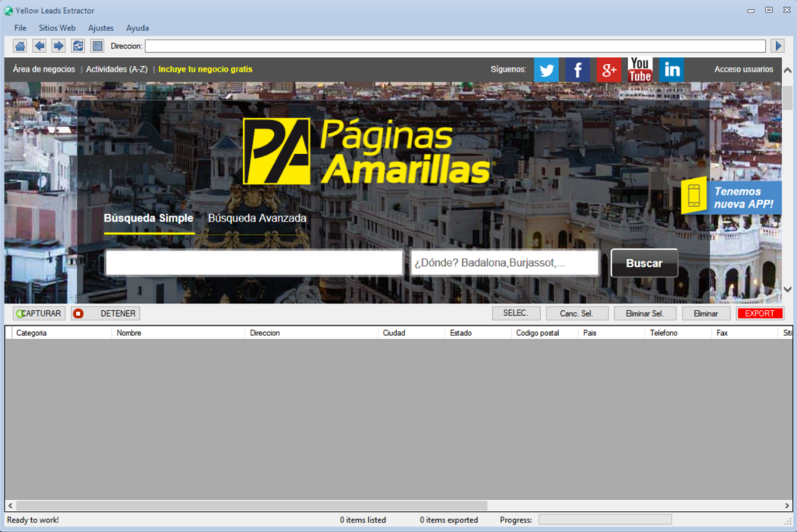797x532 pixels.
Task: Click the Direccion column header
Action: coord(312,333)
